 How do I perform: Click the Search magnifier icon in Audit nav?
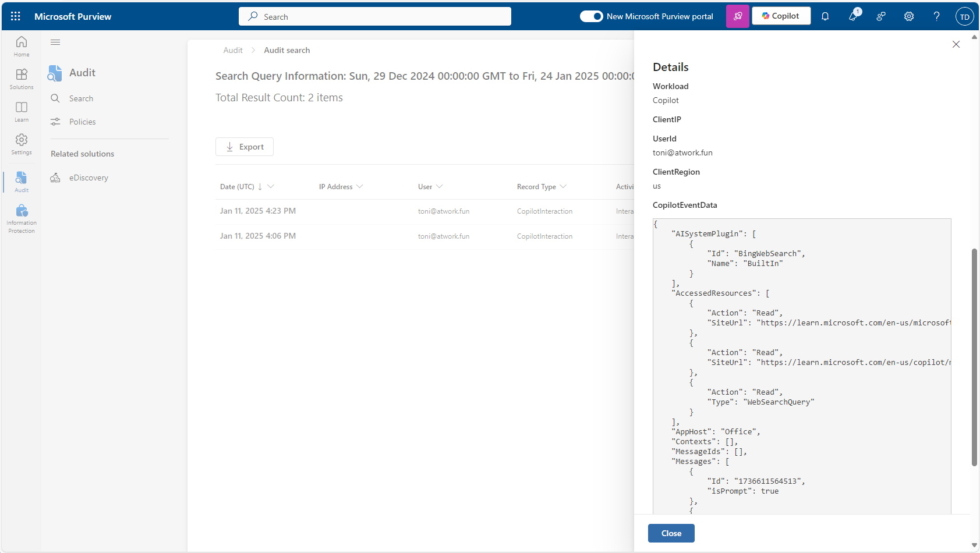55,98
